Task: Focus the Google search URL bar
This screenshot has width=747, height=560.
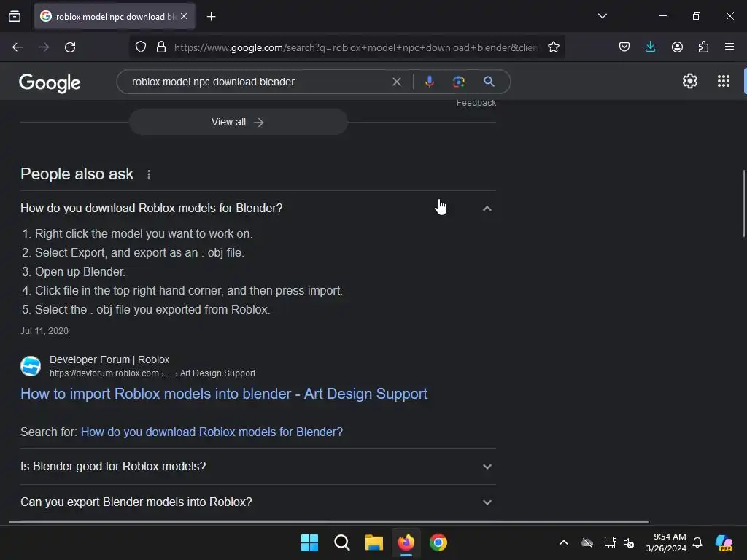Action: 355,47
